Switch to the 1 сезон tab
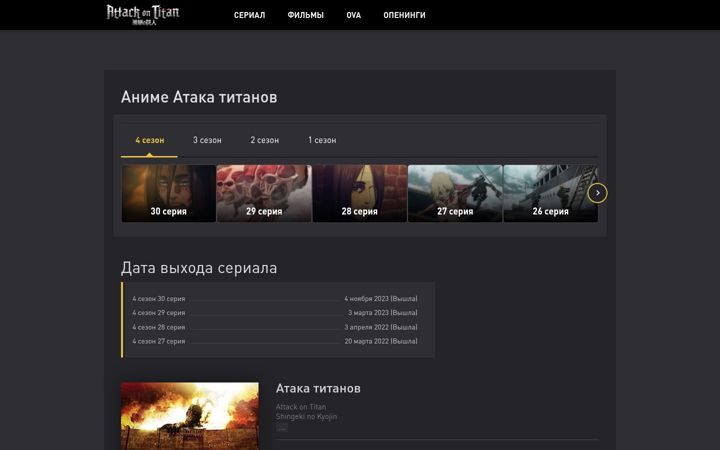This screenshot has width=720, height=450. pos(322,140)
